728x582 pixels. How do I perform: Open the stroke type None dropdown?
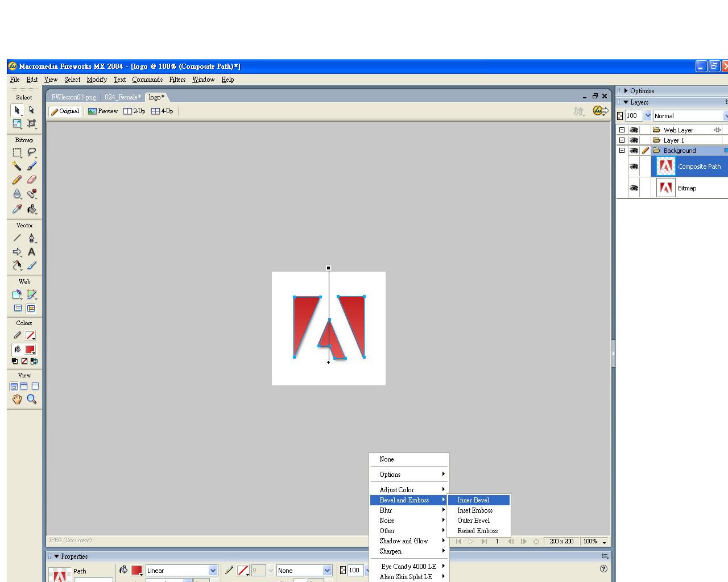click(x=328, y=571)
